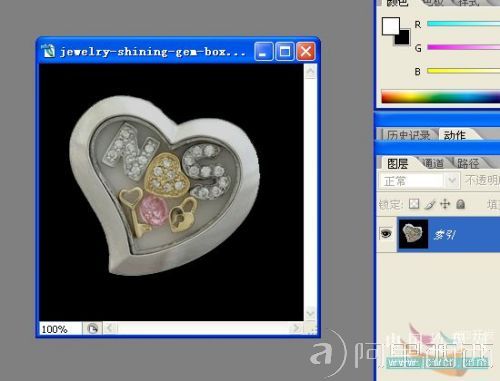Click the R color slider track
The width and height of the screenshot is (500, 381).
pos(463,24)
